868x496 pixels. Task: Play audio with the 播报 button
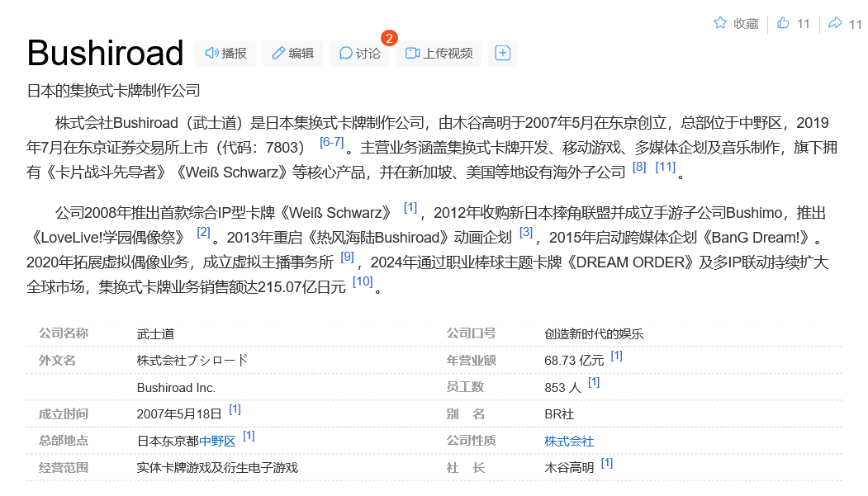[x=225, y=53]
